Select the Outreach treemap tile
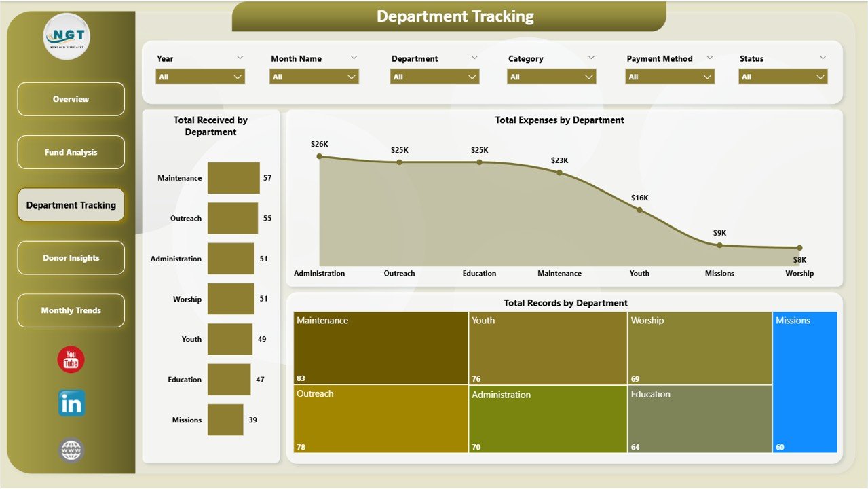 point(381,419)
